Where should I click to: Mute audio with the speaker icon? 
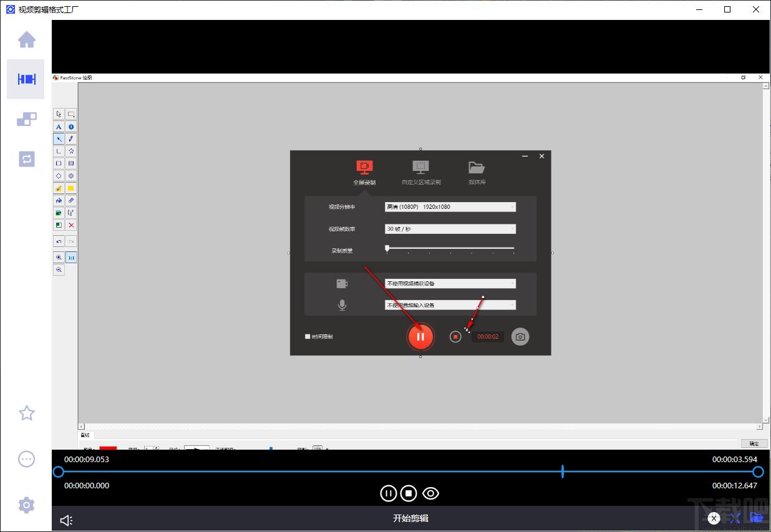pos(66,520)
